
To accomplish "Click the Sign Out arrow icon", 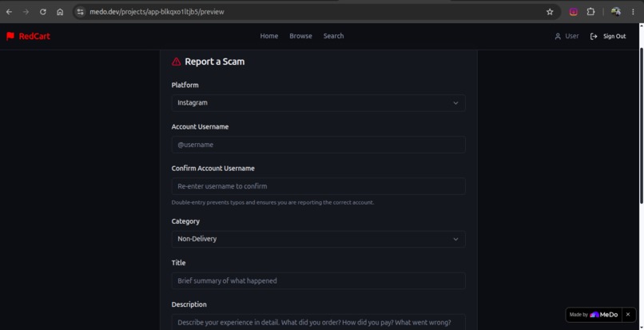I will pos(594,36).
